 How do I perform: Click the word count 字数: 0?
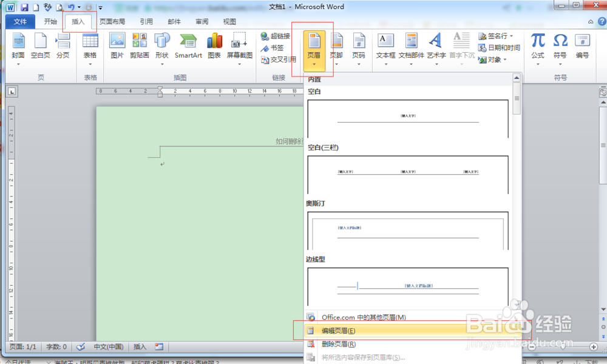click(x=56, y=347)
